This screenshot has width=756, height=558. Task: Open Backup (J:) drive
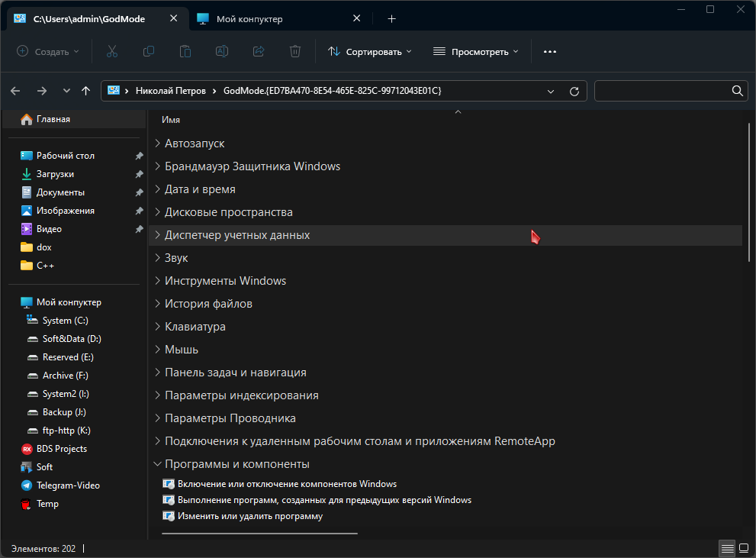[64, 412]
